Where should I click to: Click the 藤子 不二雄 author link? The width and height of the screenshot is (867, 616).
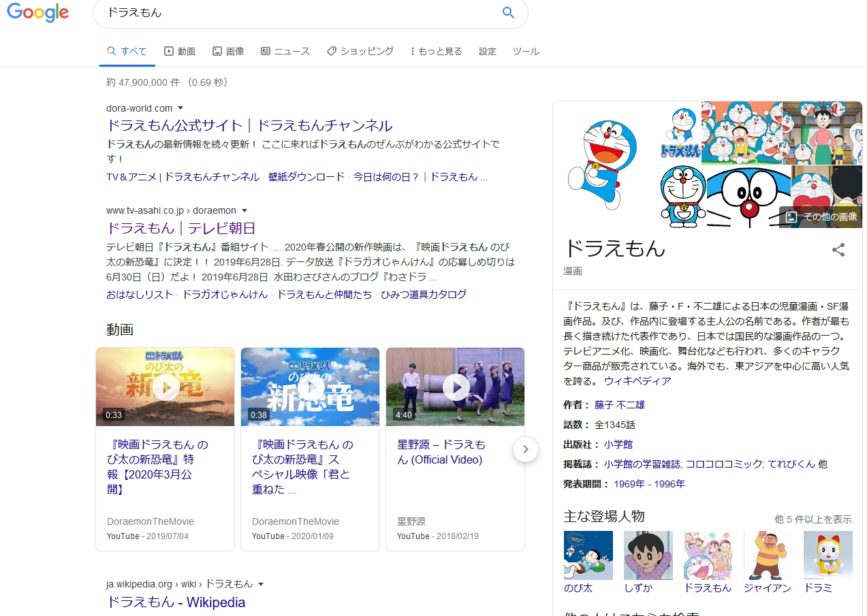[620, 404]
